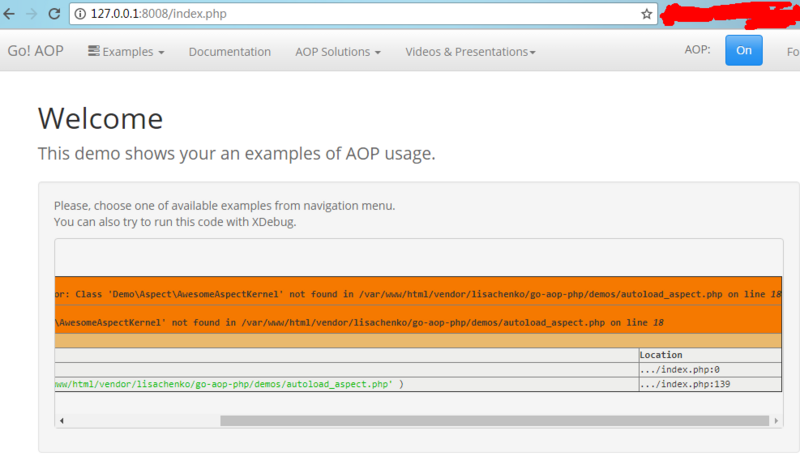Click the address bar URL field
Viewport: 800px width, 469px height.
pos(360,15)
